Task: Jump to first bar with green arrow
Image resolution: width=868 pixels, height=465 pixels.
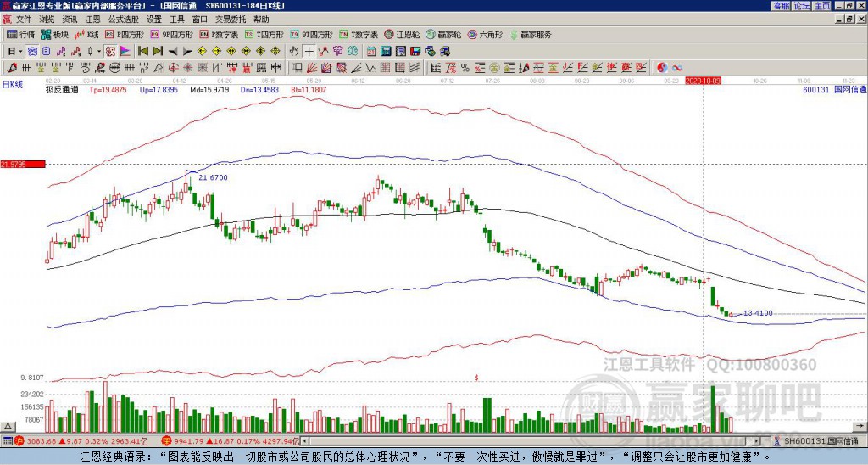Action: tap(142, 52)
